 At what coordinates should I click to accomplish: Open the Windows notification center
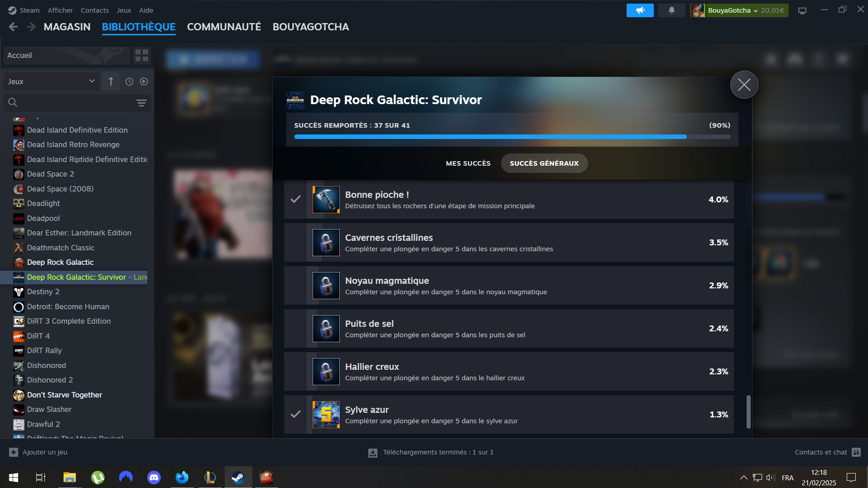[x=851, y=478]
